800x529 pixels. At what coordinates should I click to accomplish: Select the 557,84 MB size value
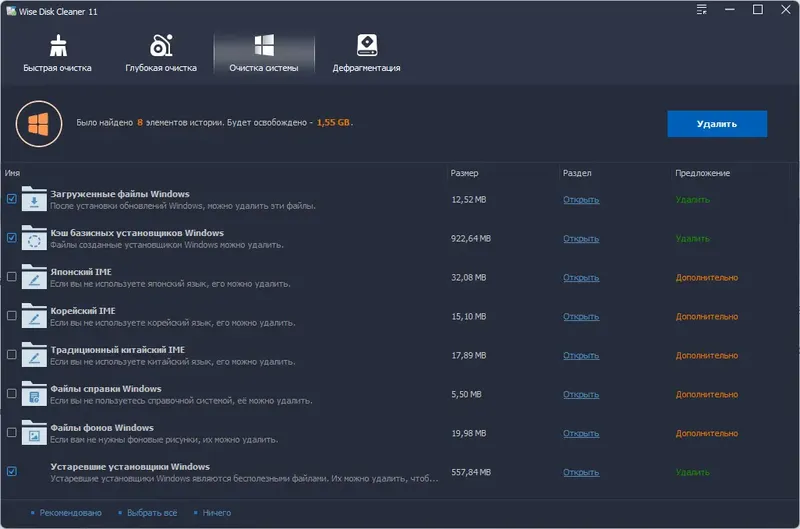[x=471, y=472]
